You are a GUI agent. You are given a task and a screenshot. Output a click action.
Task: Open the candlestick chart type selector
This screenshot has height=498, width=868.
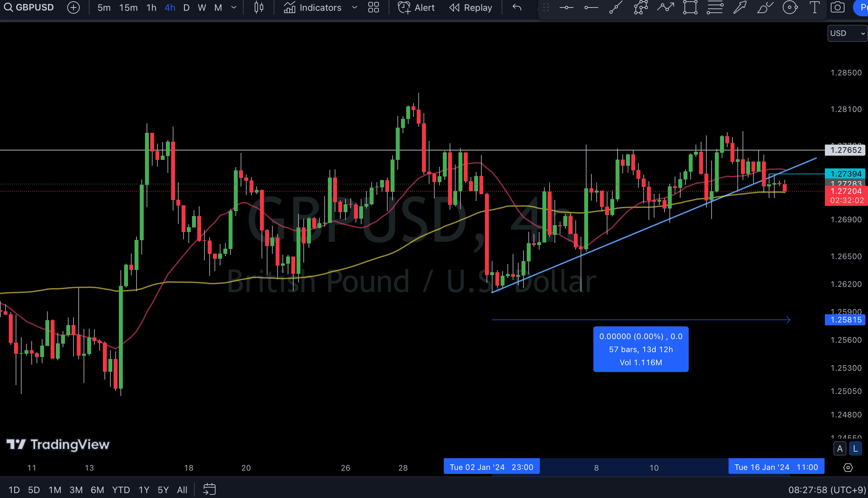point(259,8)
